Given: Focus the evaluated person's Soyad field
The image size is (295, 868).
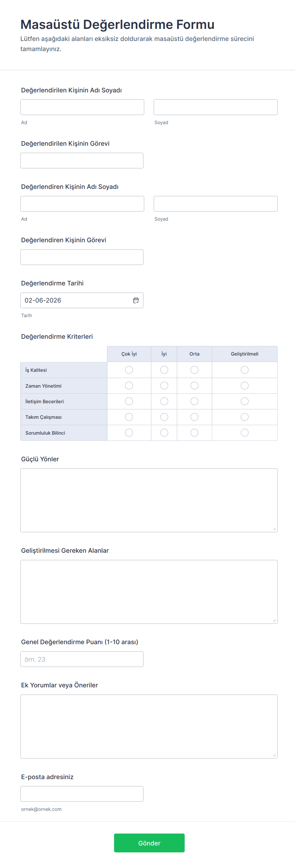Looking at the screenshot, I should coord(215,107).
